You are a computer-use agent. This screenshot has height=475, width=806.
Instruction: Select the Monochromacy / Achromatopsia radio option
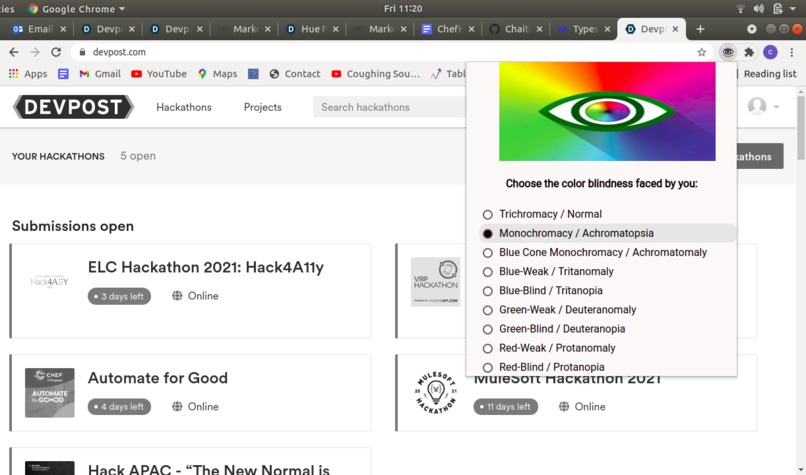(x=487, y=233)
